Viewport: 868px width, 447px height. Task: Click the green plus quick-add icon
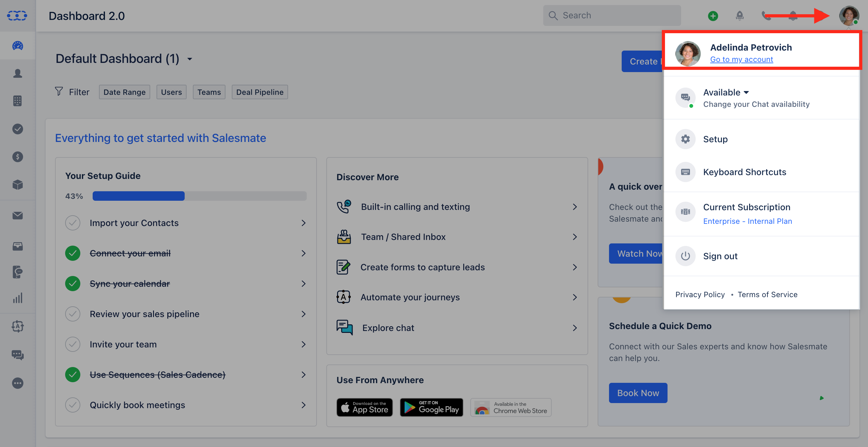pyautogui.click(x=713, y=16)
